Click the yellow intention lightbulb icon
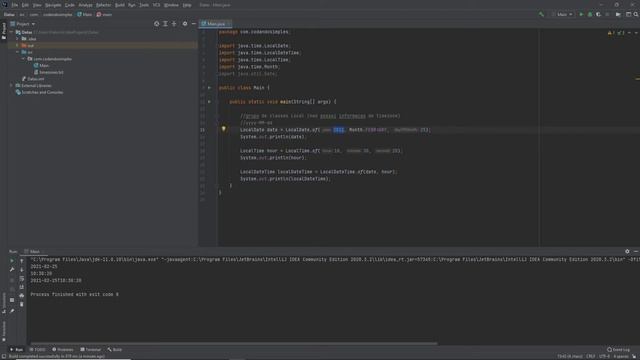 [x=224, y=129]
